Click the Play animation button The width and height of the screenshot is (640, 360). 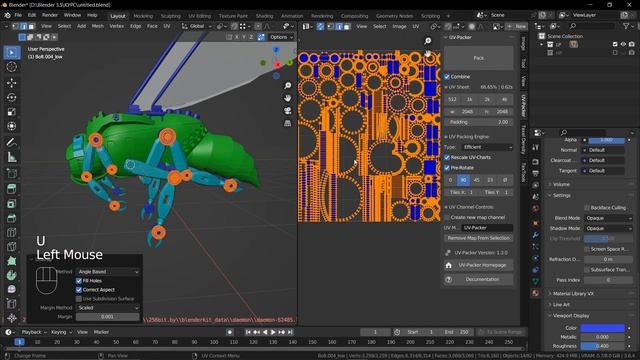pyautogui.click(x=273, y=332)
